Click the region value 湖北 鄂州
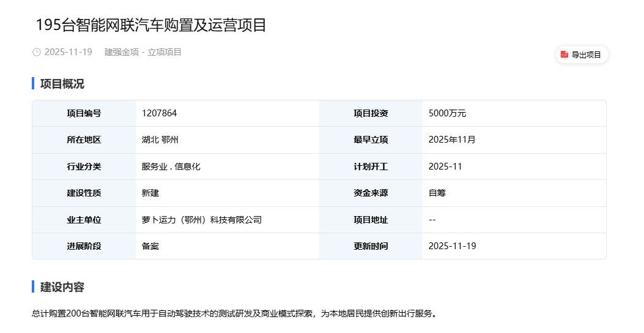Screen dimensions: 644x333 pyautogui.click(x=160, y=140)
